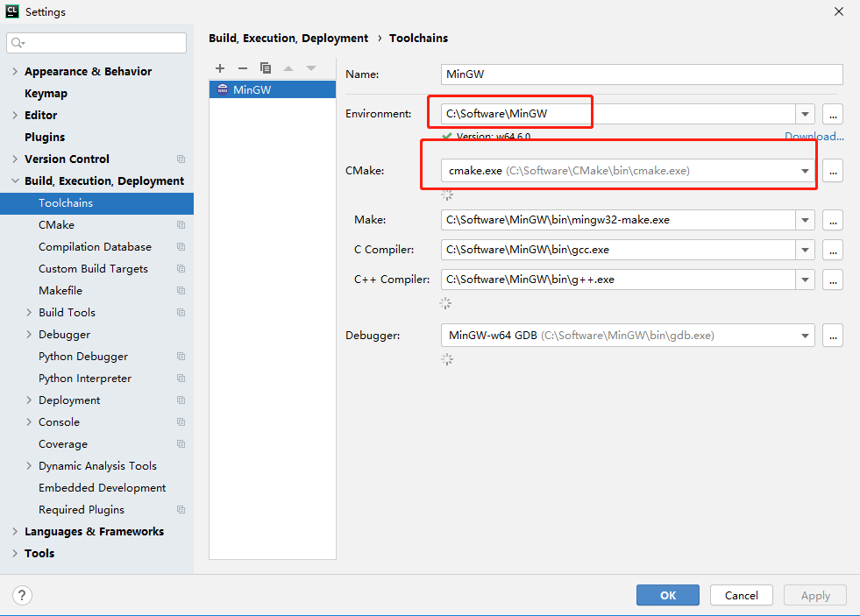Open the Makefile settings page
The width and height of the screenshot is (860, 616).
coord(60,290)
